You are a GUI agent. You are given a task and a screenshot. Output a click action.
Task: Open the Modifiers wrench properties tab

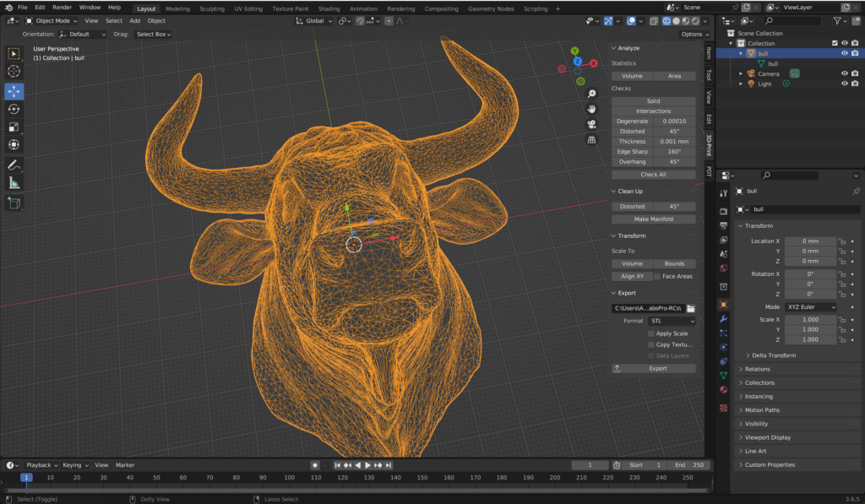pos(723,319)
